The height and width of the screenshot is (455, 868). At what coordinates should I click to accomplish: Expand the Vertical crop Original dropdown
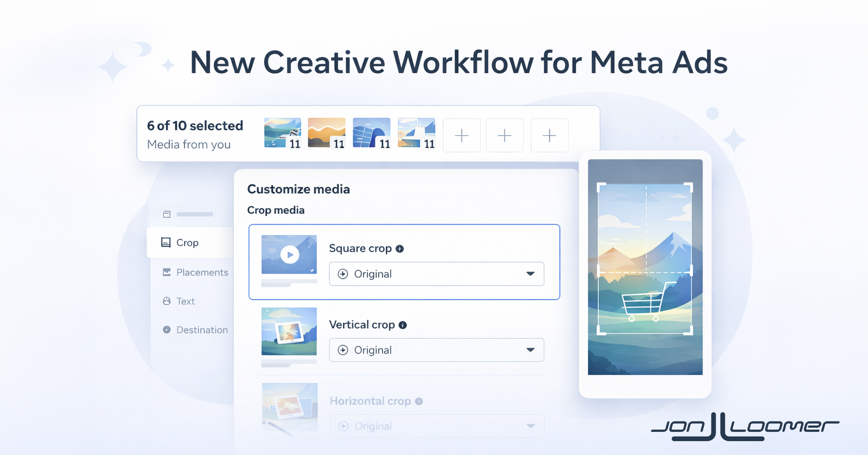pos(436,350)
